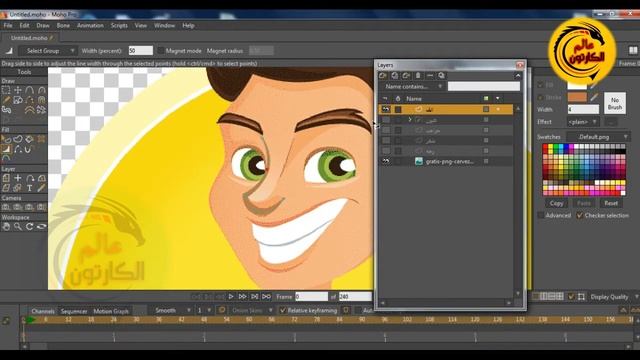Jump to the end with last playback button
Screen dimensions: 640x360
(267, 297)
